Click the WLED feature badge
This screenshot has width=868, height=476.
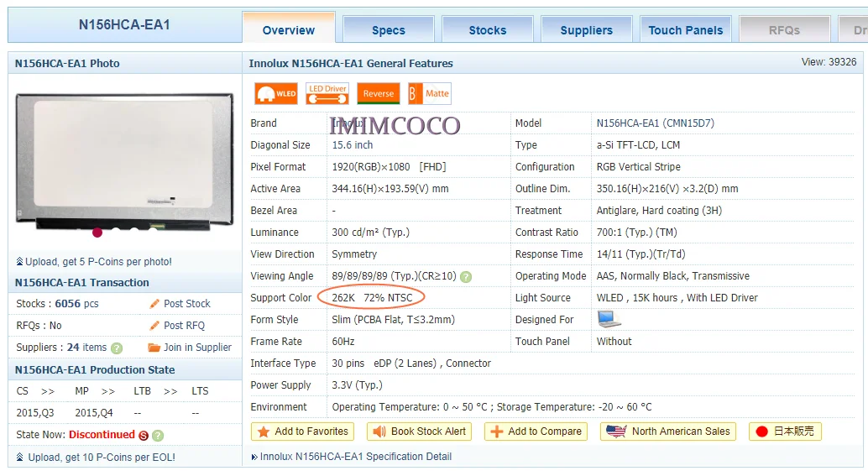click(276, 93)
